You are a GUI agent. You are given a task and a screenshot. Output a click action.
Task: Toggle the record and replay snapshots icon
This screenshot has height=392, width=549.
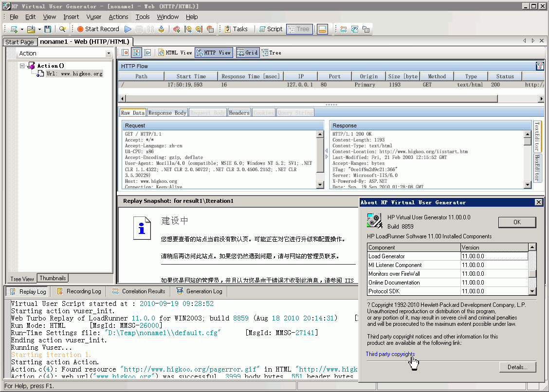click(137, 53)
